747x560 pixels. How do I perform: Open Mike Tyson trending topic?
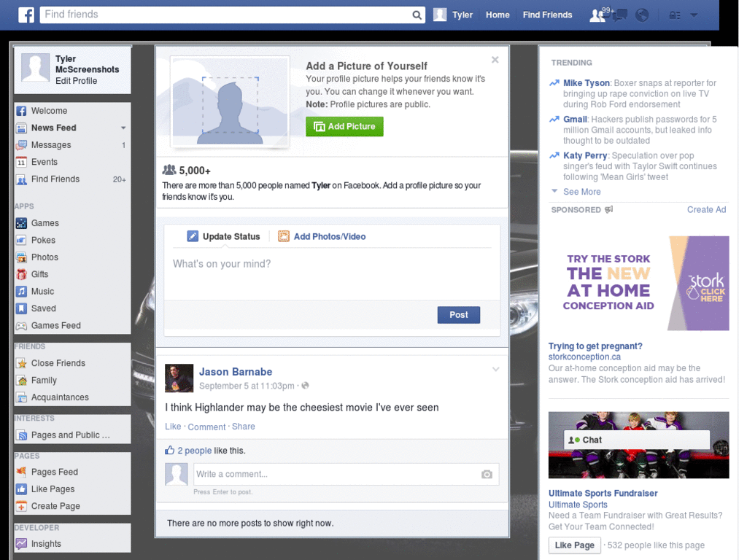(x=587, y=83)
